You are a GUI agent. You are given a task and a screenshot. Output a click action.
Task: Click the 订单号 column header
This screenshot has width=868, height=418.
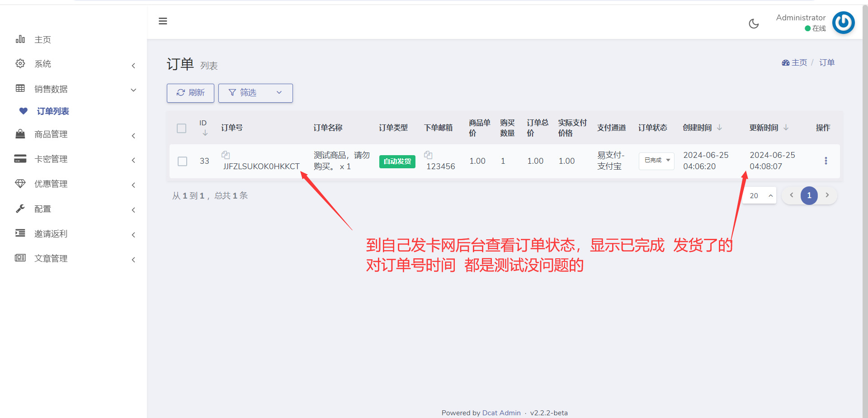[232, 128]
